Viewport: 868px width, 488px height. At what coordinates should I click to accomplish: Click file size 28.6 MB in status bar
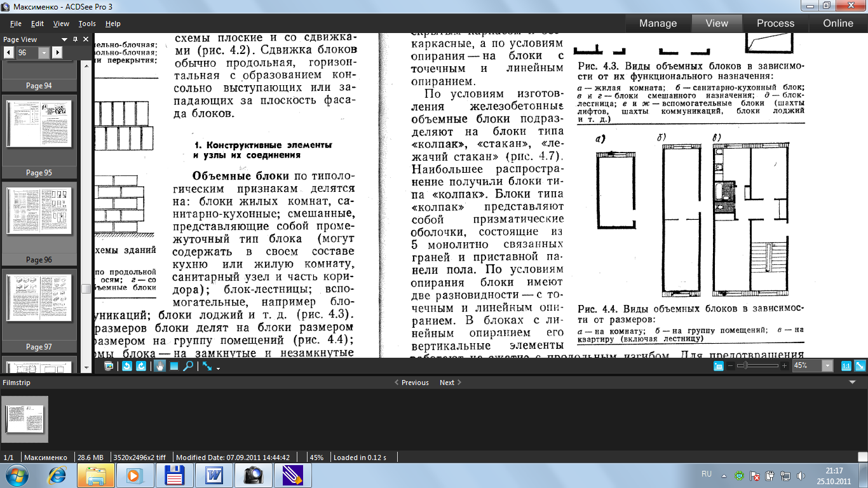click(90, 457)
